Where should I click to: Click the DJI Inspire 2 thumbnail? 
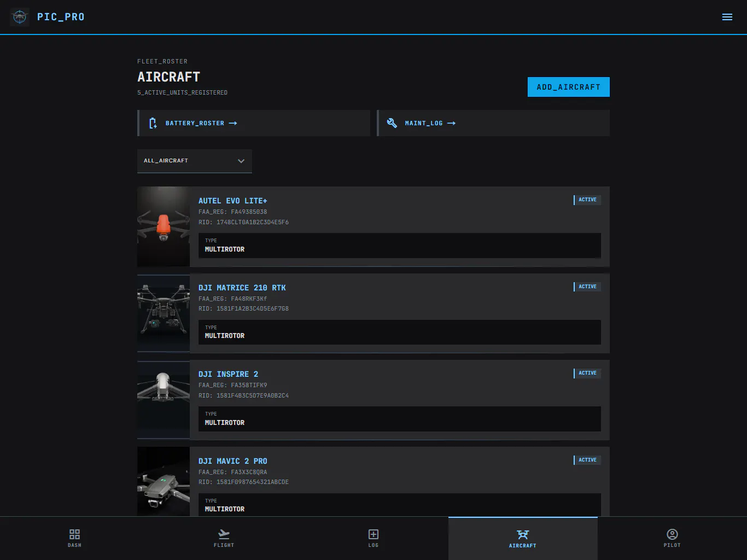pyautogui.click(x=164, y=400)
